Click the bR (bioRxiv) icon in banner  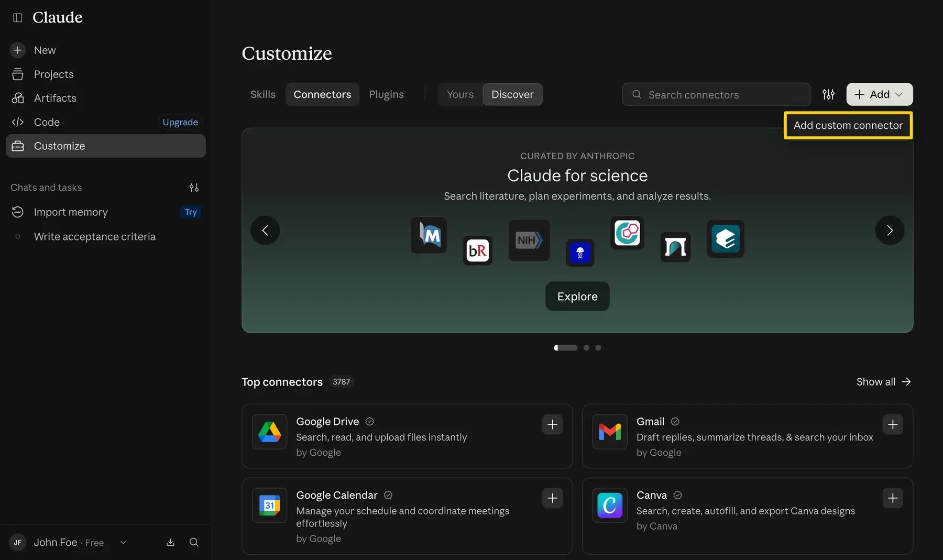tap(477, 251)
